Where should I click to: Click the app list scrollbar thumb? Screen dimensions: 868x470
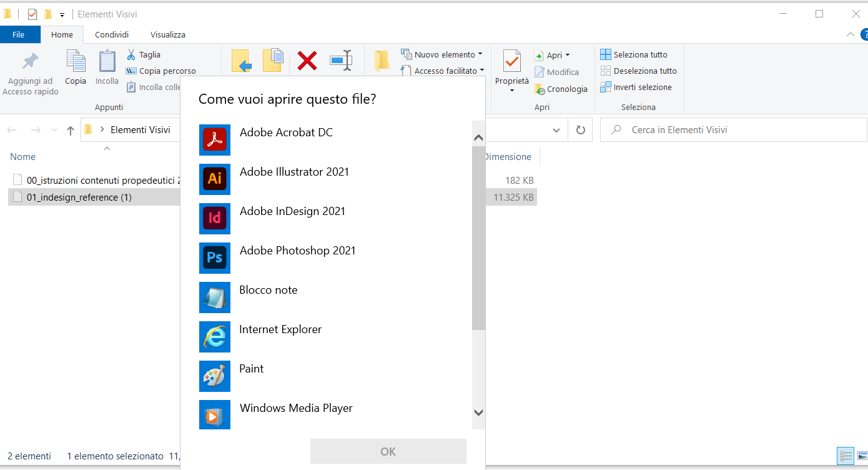(x=478, y=237)
